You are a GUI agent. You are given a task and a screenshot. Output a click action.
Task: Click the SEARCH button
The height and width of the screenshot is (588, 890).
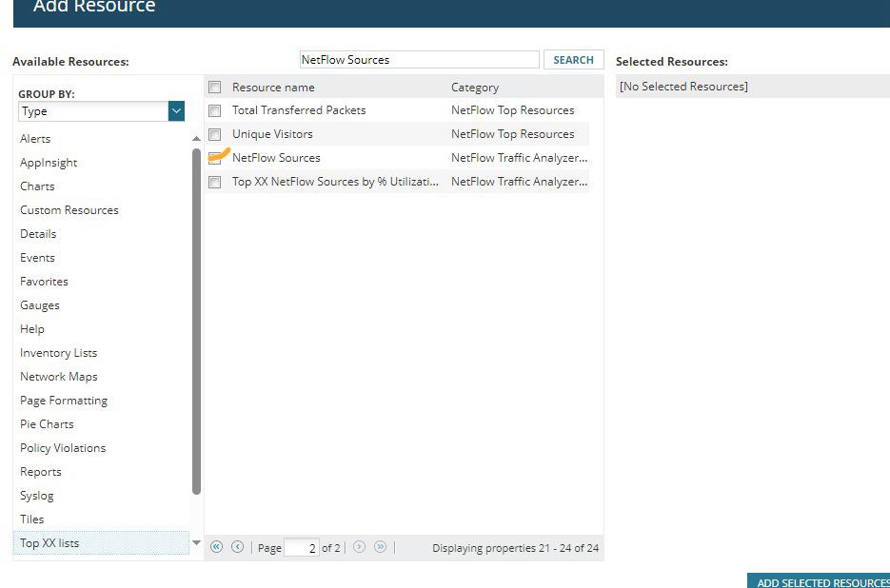coord(573,60)
